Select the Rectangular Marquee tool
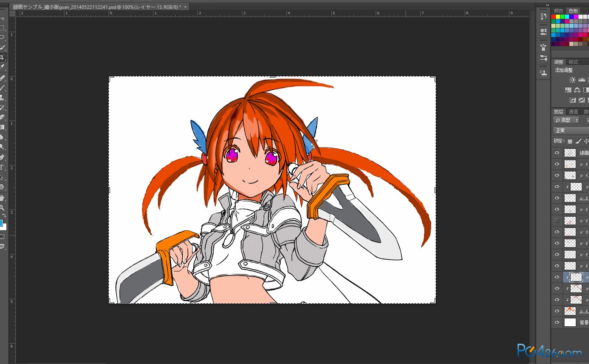This screenshot has width=589, height=364. click(x=2, y=28)
